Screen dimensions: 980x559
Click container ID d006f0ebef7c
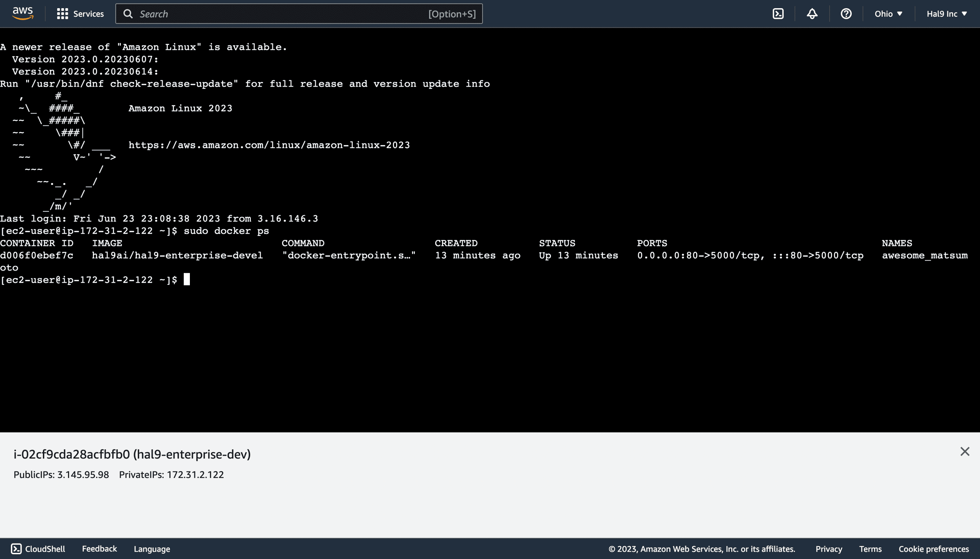(37, 255)
